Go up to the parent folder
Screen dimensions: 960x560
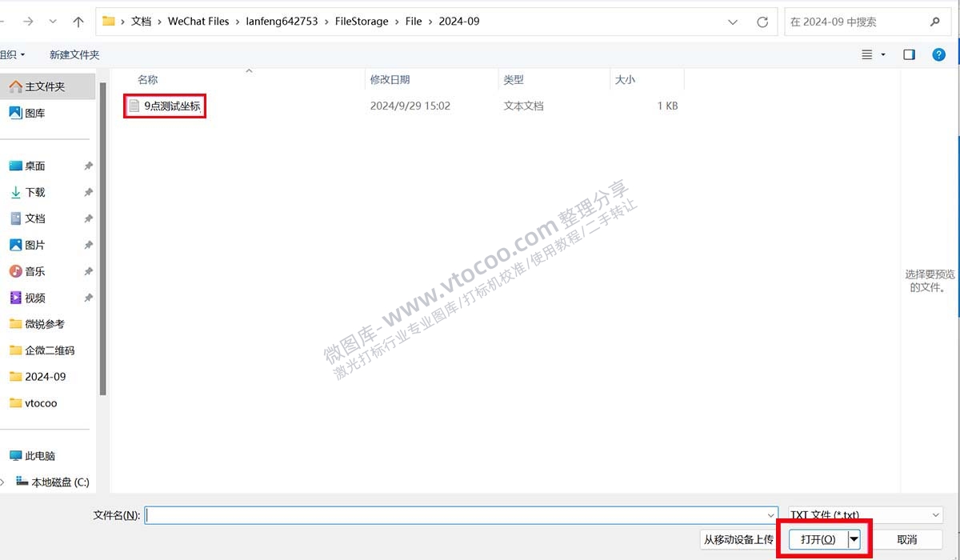[78, 22]
